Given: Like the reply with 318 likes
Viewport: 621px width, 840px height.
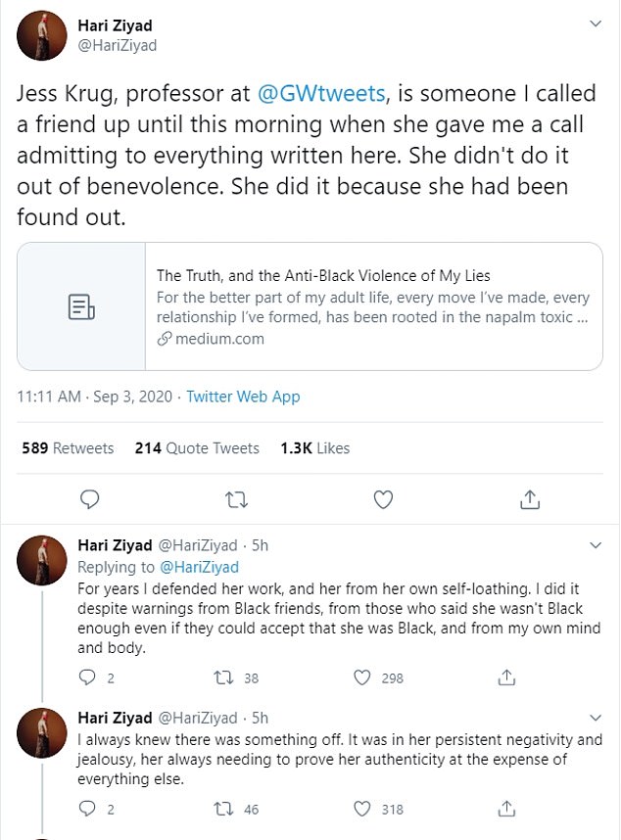Looking at the screenshot, I should tap(362, 808).
